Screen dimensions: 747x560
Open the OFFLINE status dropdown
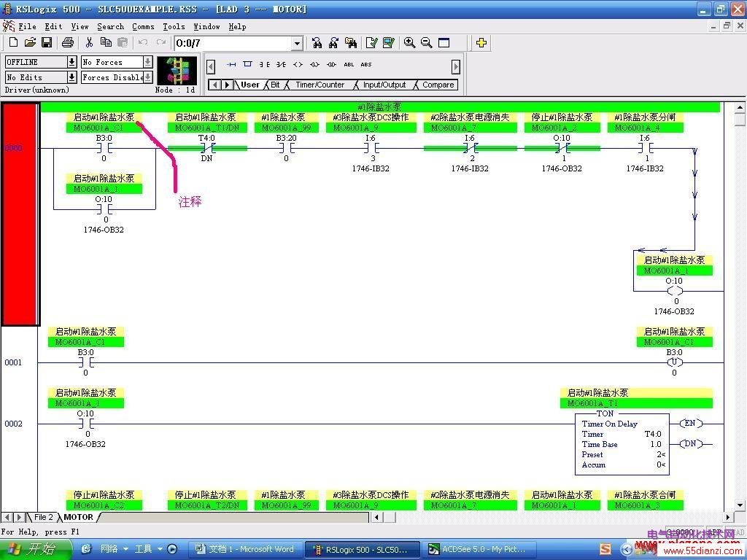coord(71,62)
